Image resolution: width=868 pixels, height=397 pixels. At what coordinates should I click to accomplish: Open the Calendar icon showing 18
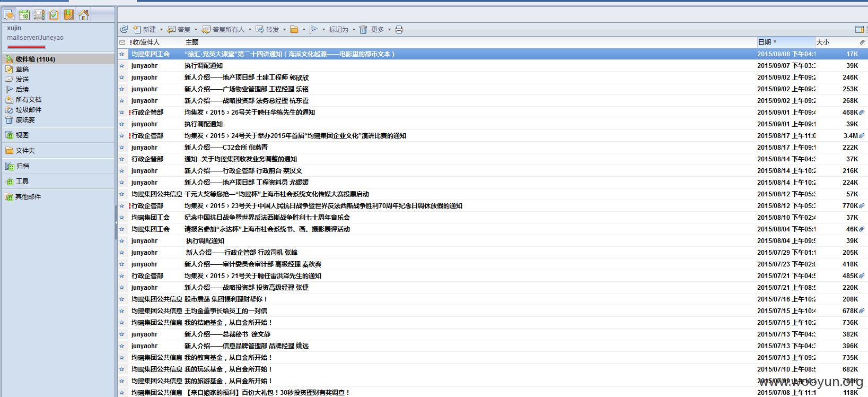pyautogui.click(x=24, y=15)
